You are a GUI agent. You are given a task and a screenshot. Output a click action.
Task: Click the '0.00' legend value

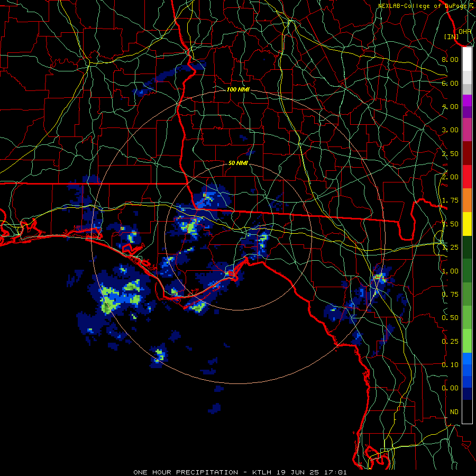[450, 388]
